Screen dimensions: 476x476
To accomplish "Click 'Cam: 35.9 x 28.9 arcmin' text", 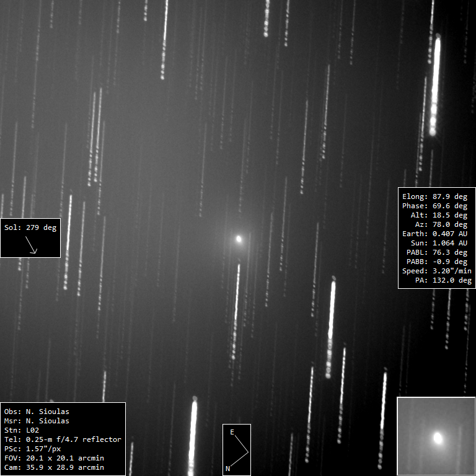I will (54, 467).
